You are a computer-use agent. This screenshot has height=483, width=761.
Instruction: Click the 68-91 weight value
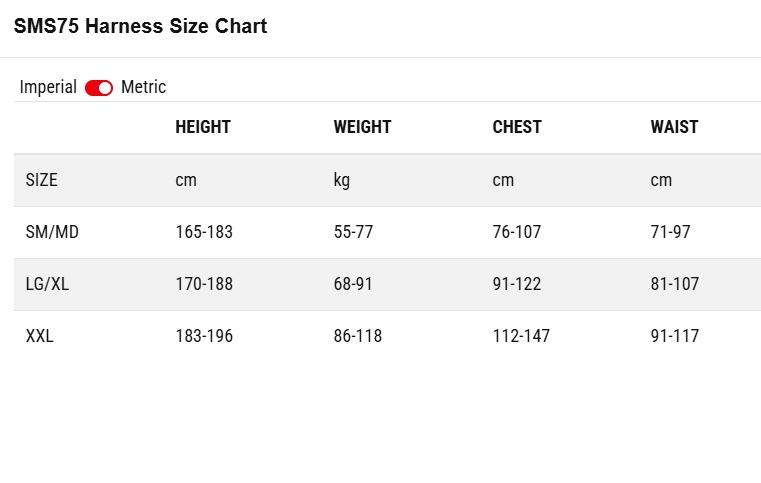click(353, 284)
